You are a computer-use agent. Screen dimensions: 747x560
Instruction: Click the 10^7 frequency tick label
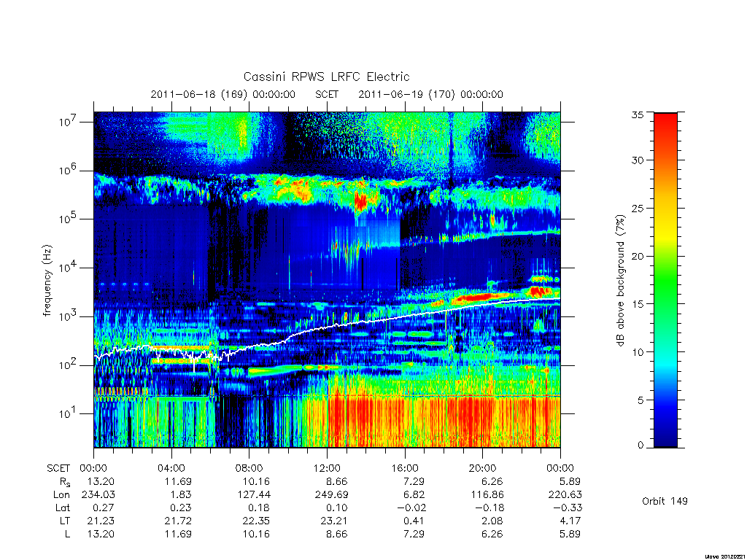pyautogui.click(x=69, y=122)
